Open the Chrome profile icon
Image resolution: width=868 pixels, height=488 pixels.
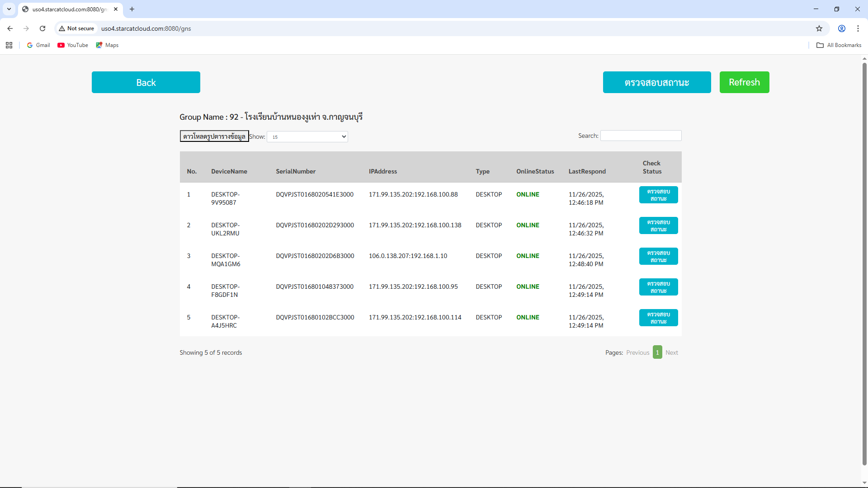coord(842,28)
